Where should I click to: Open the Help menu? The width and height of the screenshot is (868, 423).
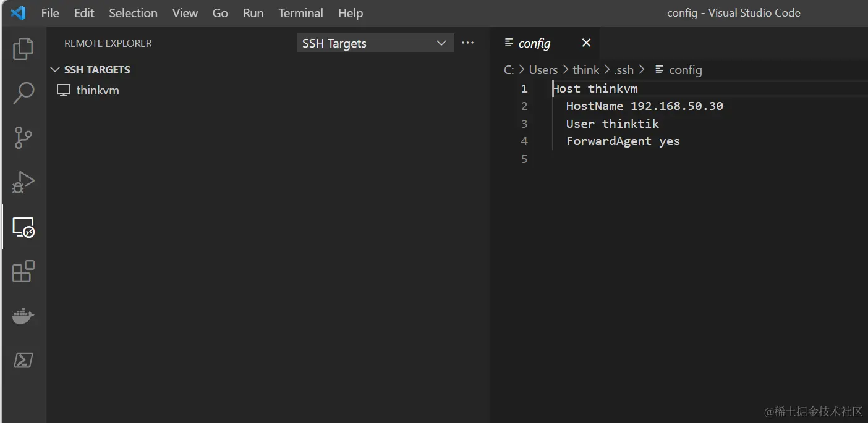[x=351, y=13]
